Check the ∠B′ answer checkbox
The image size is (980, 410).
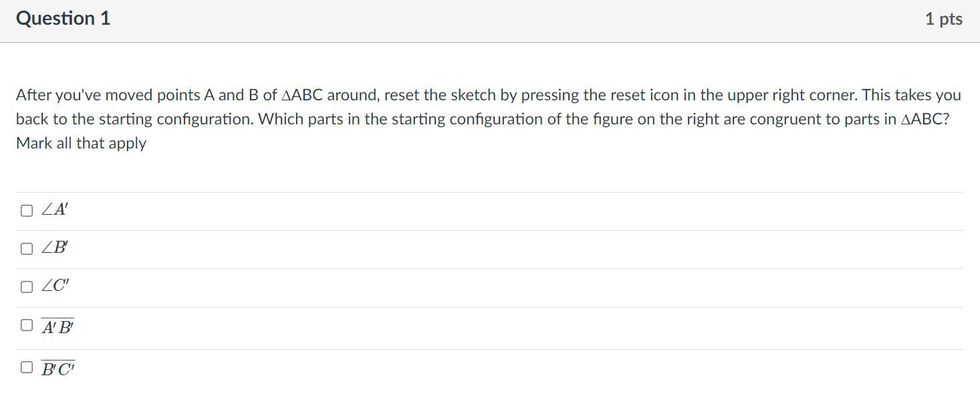(27, 249)
